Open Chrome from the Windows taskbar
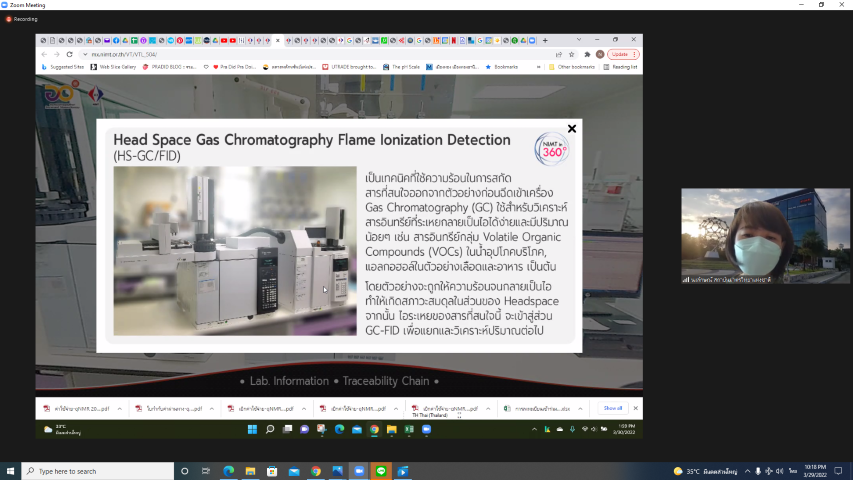Screen dimensions: 853x480 (x=315, y=471)
